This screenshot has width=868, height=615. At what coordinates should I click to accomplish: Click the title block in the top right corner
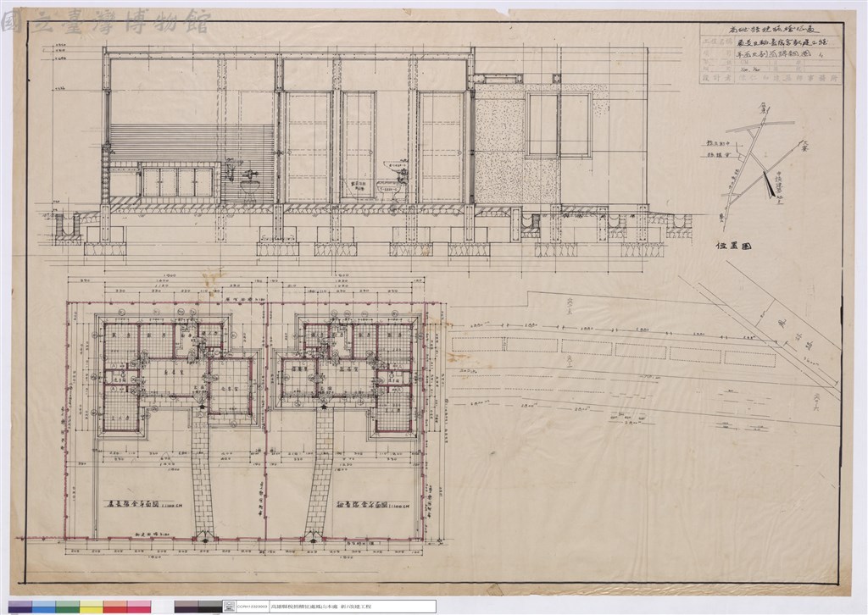[771, 53]
